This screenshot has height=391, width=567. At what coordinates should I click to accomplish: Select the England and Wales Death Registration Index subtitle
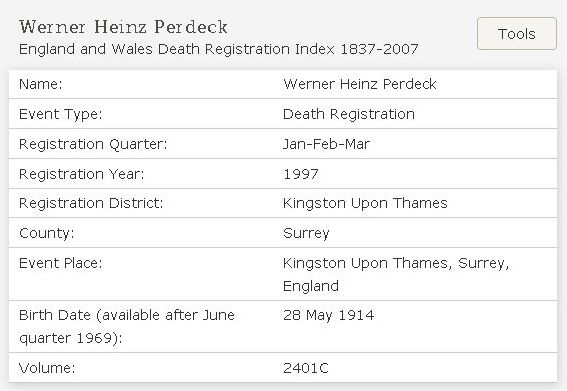(218, 49)
